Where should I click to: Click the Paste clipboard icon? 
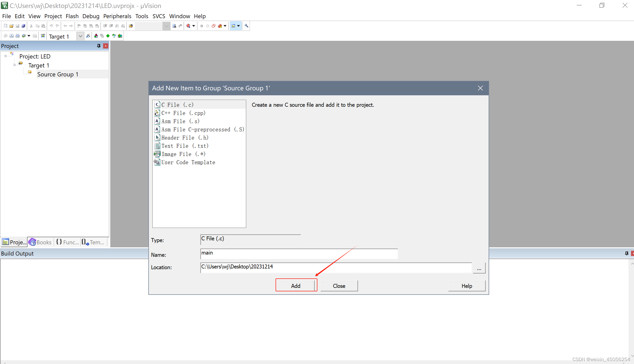[x=43, y=26]
